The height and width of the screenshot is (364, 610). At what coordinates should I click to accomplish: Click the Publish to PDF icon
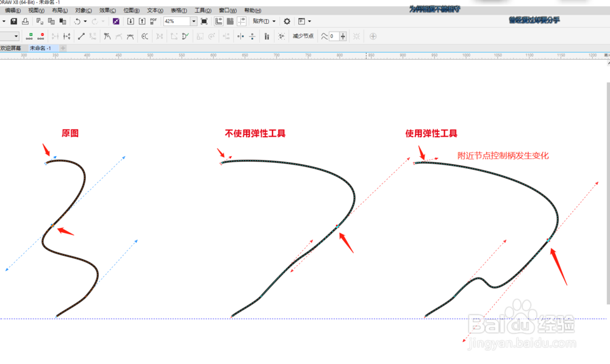[x=153, y=21]
